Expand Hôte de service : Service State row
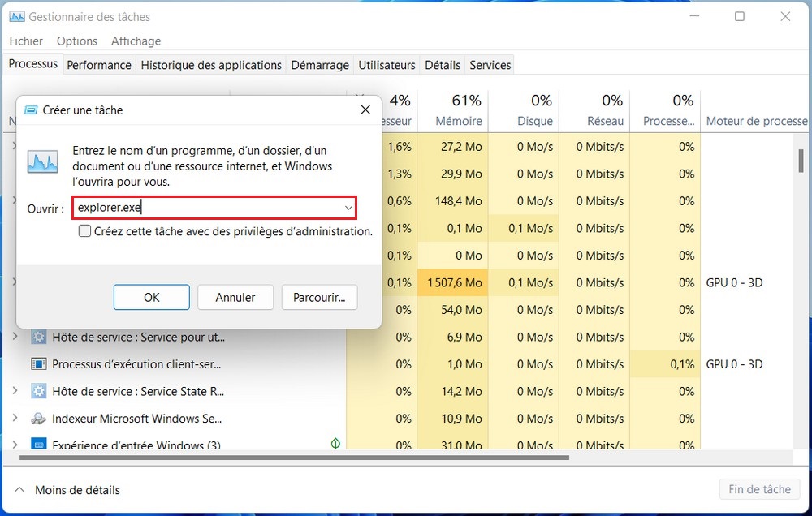The image size is (812, 516). (14, 391)
